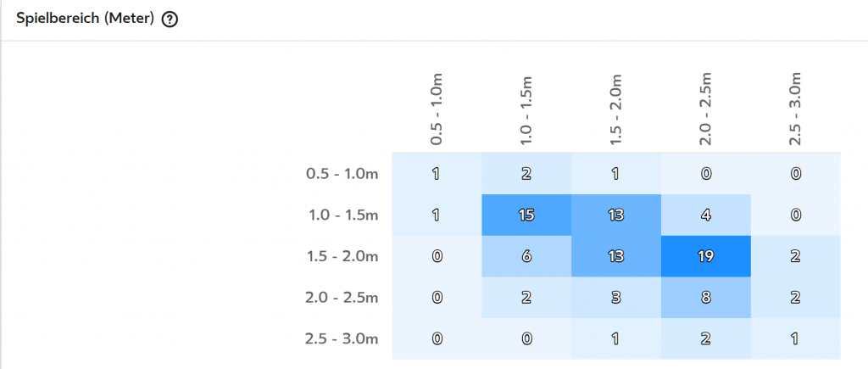Click the 2.5 - 3.0m column header
This screenshot has width=868, height=369.
(x=795, y=109)
